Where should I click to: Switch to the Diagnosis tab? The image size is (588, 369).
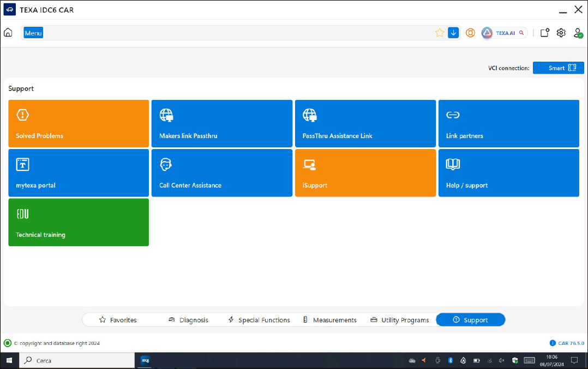click(x=188, y=320)
